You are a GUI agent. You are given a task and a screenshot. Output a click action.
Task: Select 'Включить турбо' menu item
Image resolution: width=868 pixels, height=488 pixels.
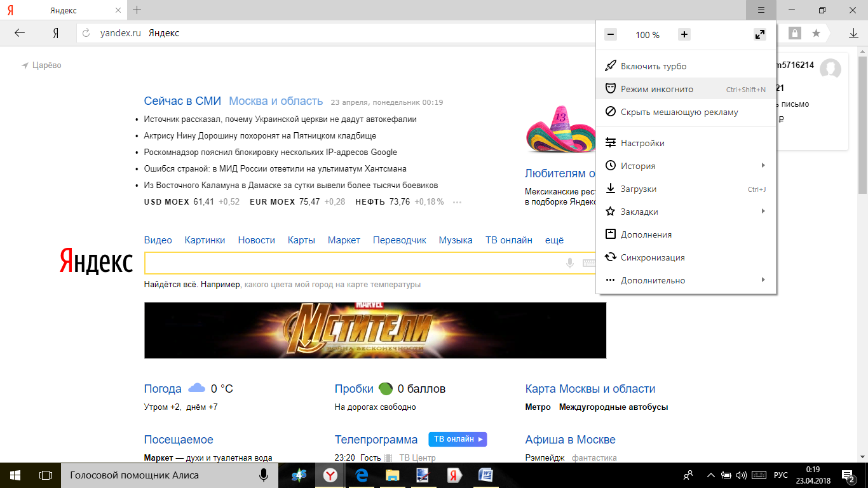pyautogui.click(x=686, y=66)
